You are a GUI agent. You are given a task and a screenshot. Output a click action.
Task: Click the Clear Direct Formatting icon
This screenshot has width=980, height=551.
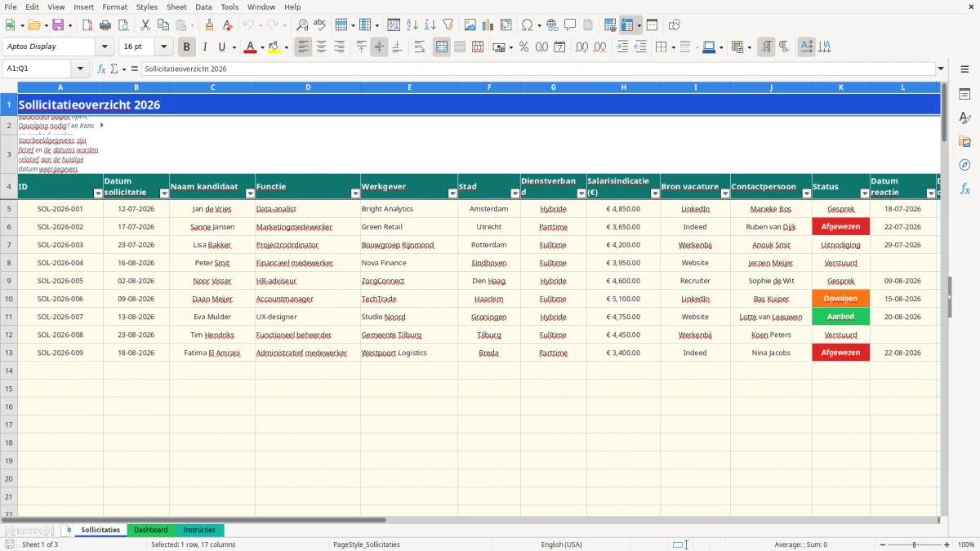pos(228,25)
